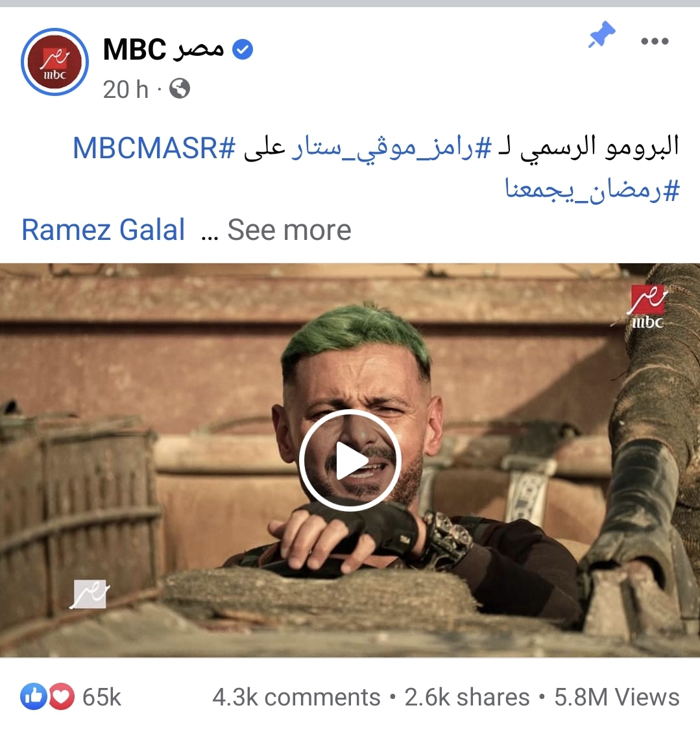
Task: Expand post text with See more
Action: point(289,230)
